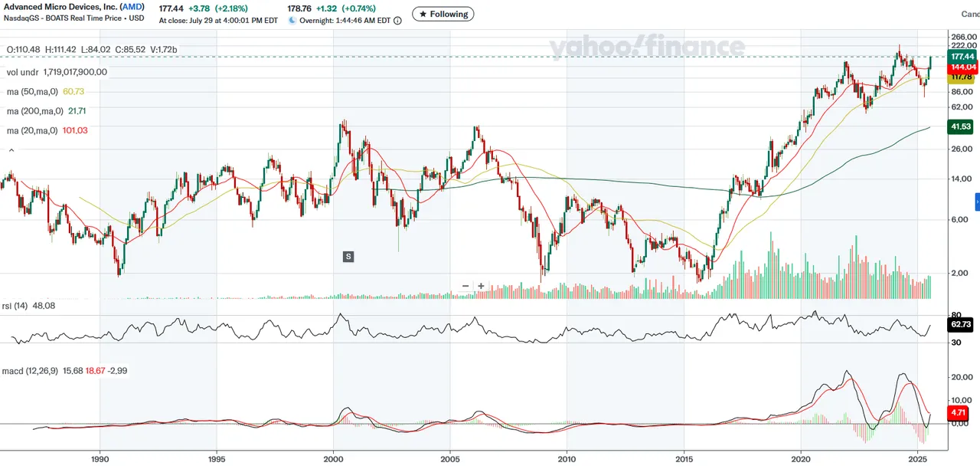
Task: Collapse indicator legend with caret arrow
Action: click(x=11, y=152)
